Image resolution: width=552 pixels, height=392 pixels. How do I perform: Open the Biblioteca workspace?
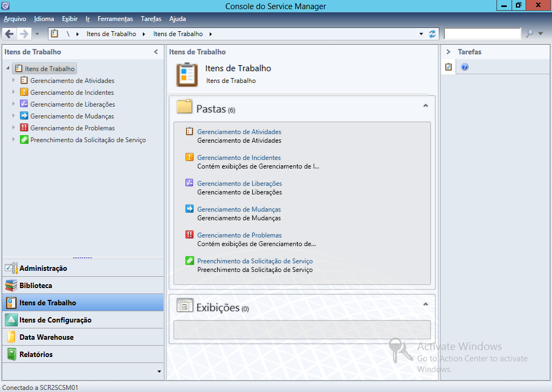[x=36, y=285]
